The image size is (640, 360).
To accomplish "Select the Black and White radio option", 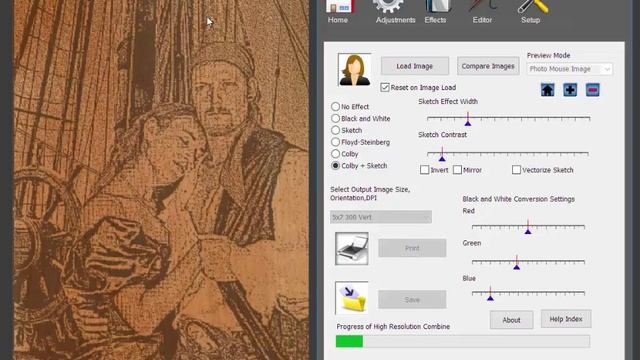I will click(x=336, y=118).
